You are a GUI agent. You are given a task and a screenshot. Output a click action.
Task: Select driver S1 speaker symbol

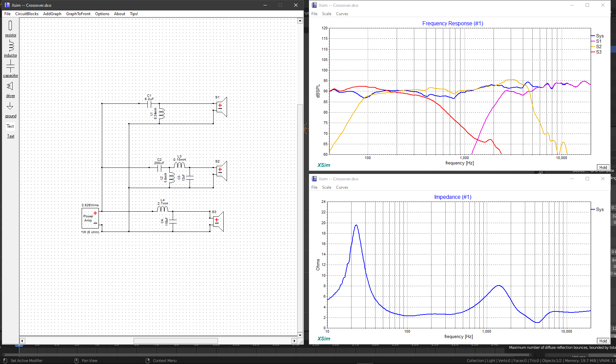[222, 107]
